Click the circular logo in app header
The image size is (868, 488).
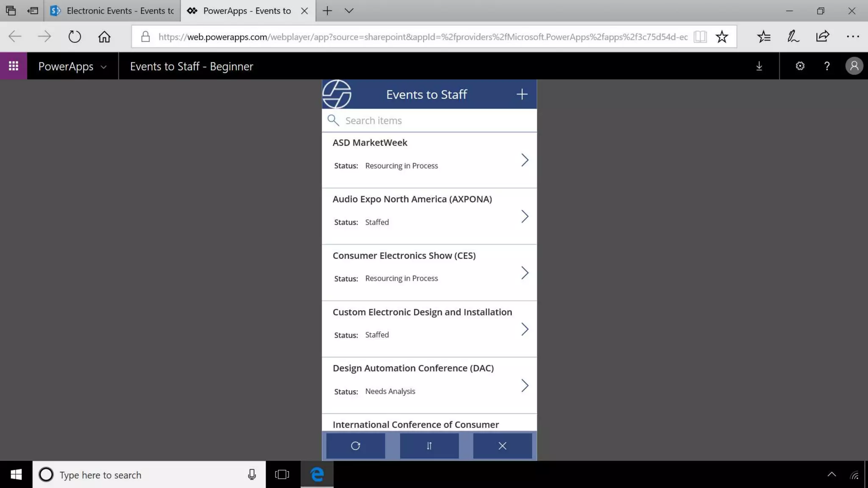(x=337, y=94)
